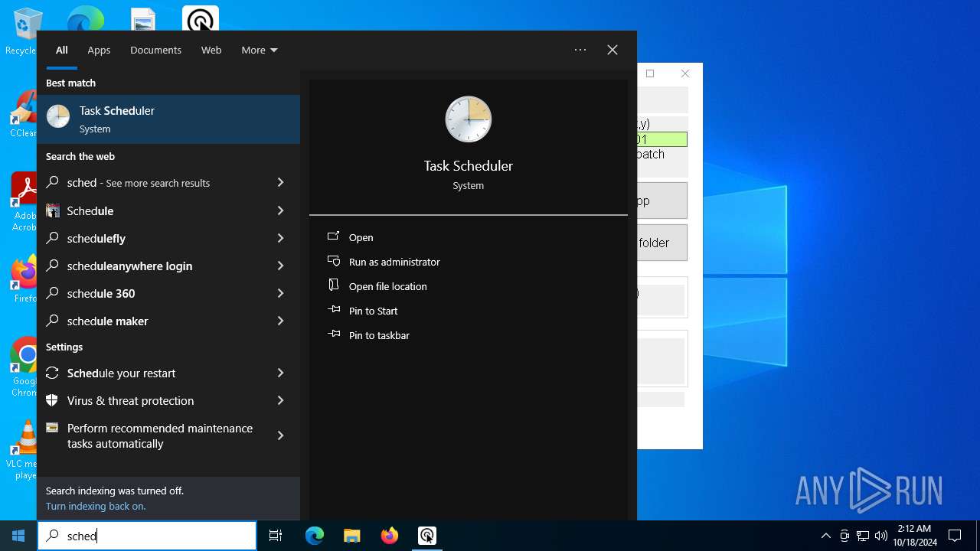Click search magnifier icon beside 'sched' suggestion

53,183
